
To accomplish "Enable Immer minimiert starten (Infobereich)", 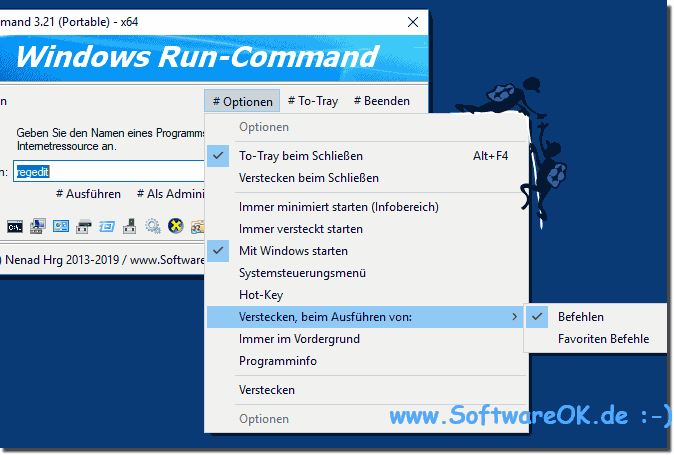I will [x=367, y=207].
